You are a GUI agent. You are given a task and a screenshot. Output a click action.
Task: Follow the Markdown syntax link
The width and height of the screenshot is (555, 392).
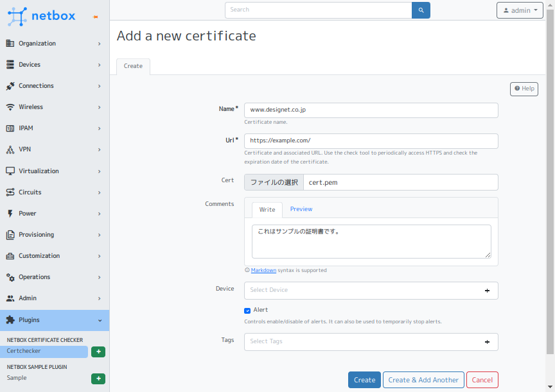263,270
